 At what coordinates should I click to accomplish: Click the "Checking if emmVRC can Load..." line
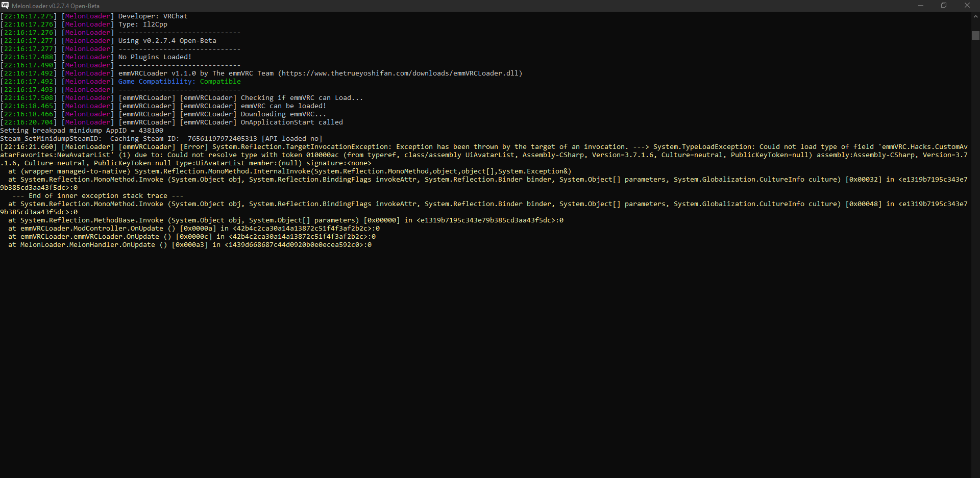[x=301, y=97]
